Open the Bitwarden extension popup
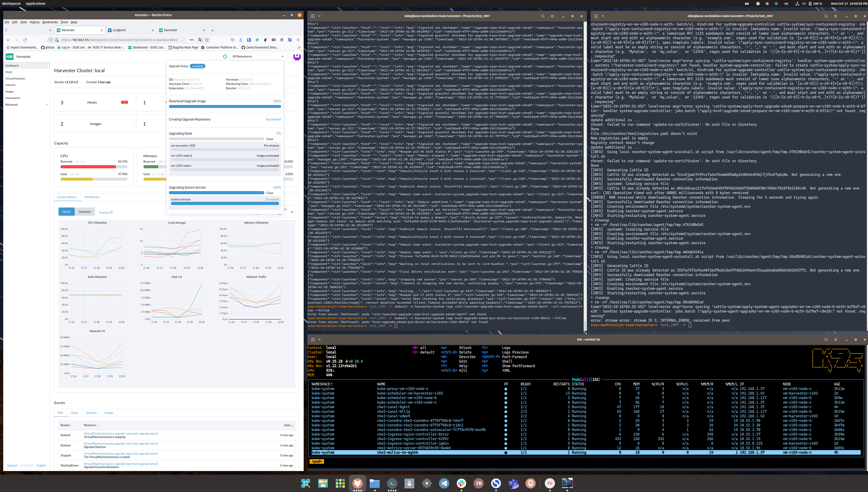This screenshot has height=492, width=868. [249, 40]
